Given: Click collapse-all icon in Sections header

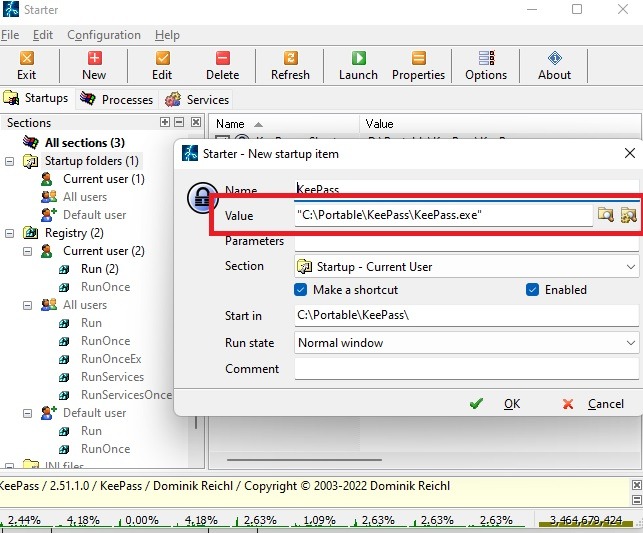Looking at the screenshot, I should click(x=179, y=122).
